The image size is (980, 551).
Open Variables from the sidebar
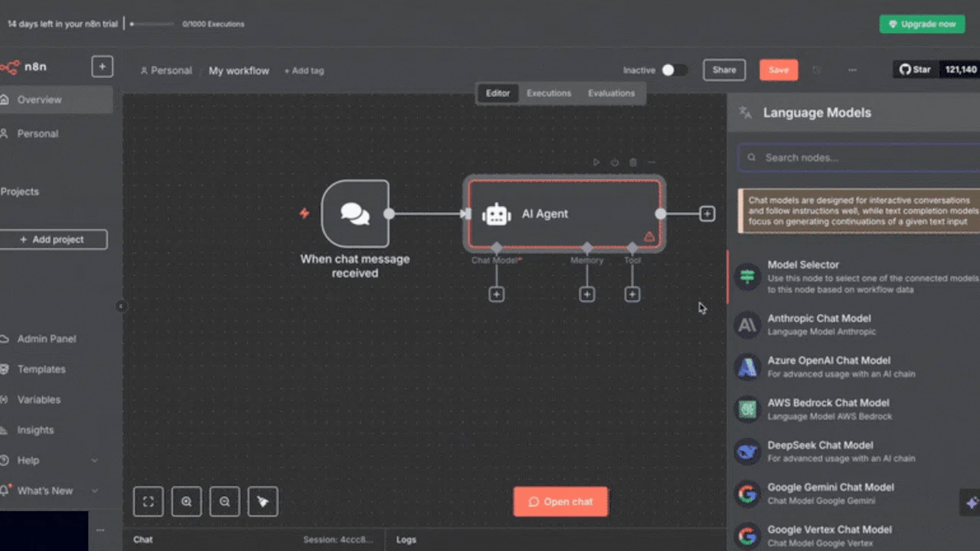[x=56, y=399]
